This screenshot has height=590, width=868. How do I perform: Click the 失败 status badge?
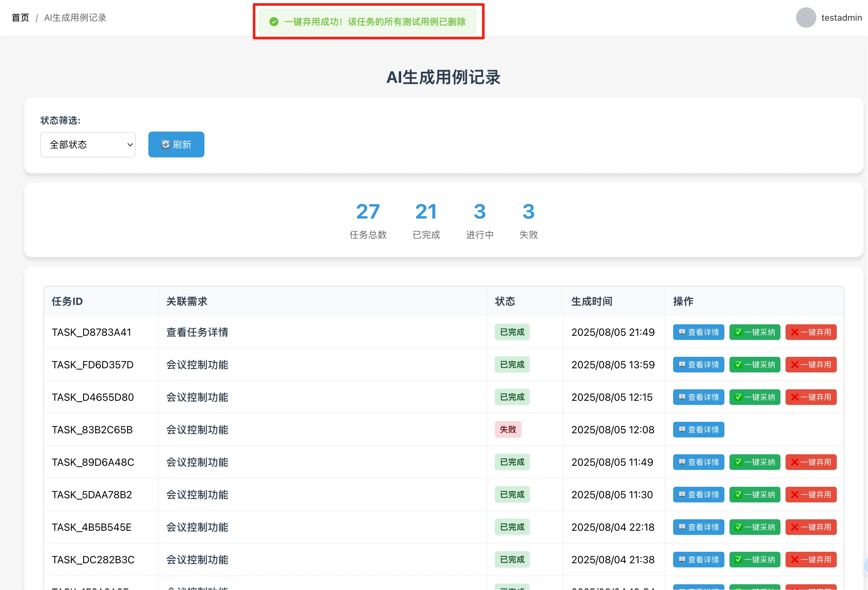[x=508, y=430]
